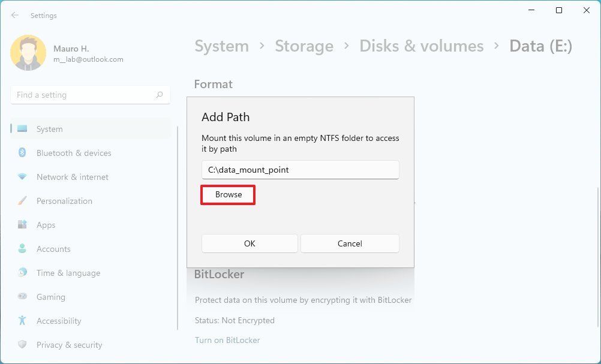
Task: Click the search magnifier in Find a setting
Action: [160, 95]
